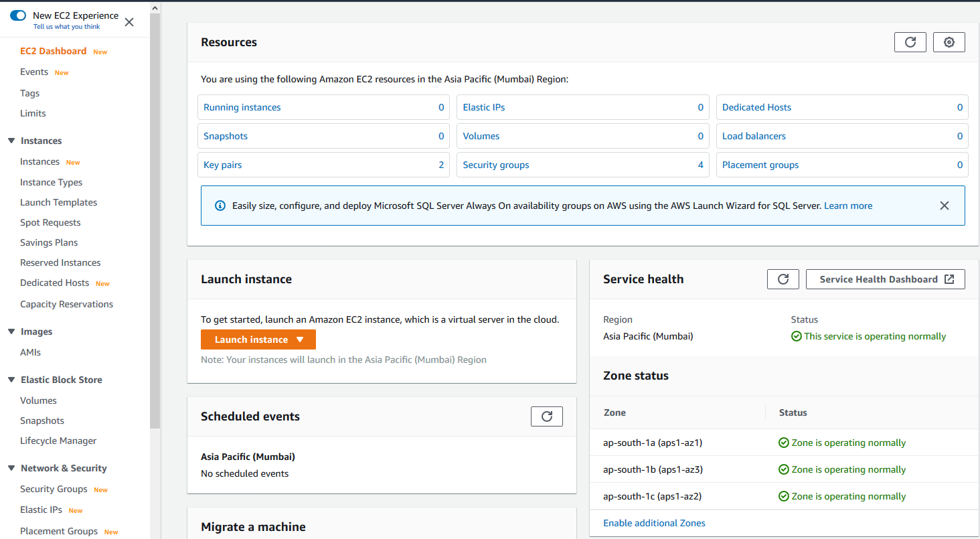The height and width of the screenshot is (539, 980).
Task: Open Service Health Dashboard external link
Action: pos(885,279)
